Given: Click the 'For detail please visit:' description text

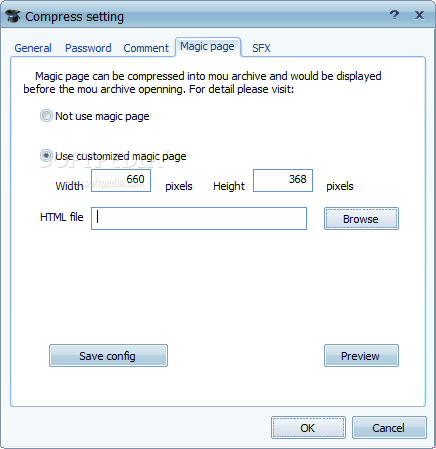Looking at the screenshot, I should click(241, 89).
